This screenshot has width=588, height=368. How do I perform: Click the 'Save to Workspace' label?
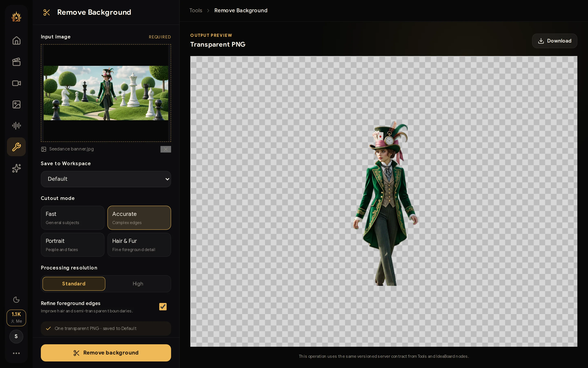(x=66, y=164)
